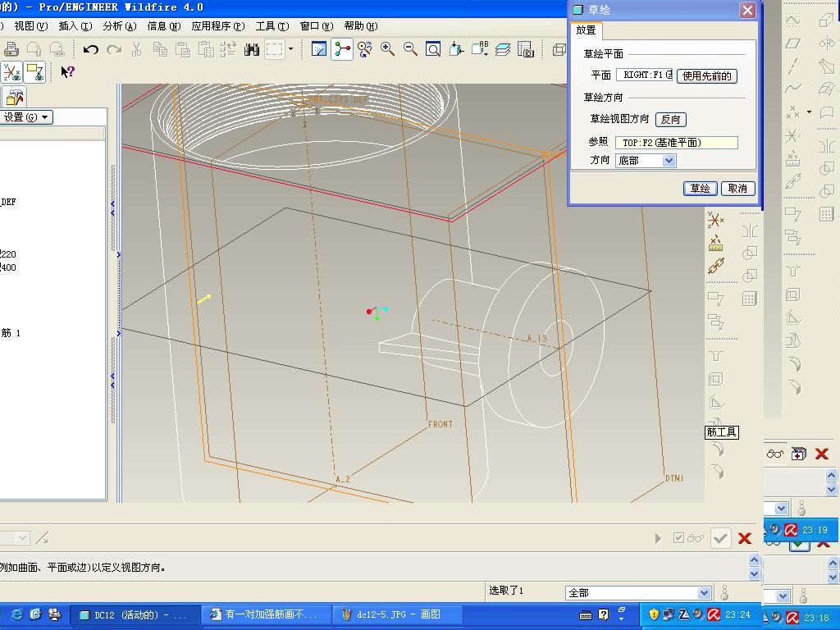Open the 应用程序 (P) menu
Screen dimensions: 840x630
(x=218, y=25)
